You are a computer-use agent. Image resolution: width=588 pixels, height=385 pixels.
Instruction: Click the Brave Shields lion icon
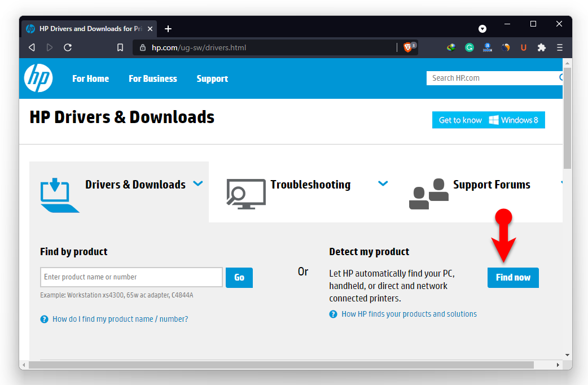coord(407,48)
